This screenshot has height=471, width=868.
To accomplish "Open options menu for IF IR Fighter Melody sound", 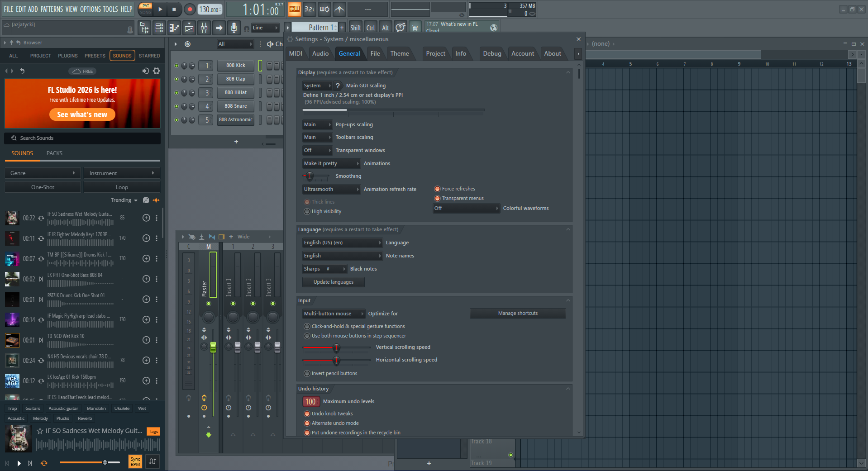I will tap(157, 238).
